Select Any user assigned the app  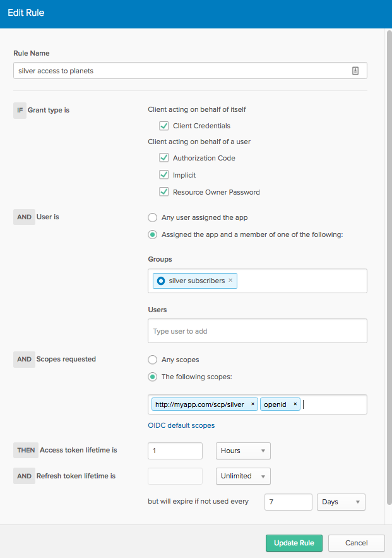click(x=152, y=217)
